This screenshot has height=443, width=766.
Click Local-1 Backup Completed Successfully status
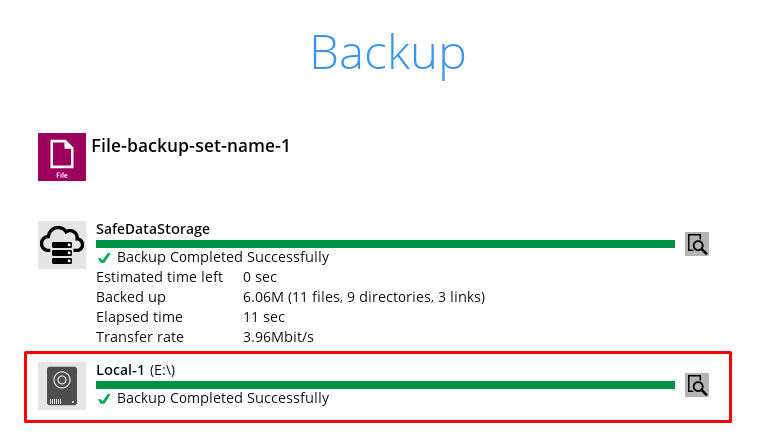(222, 398)
